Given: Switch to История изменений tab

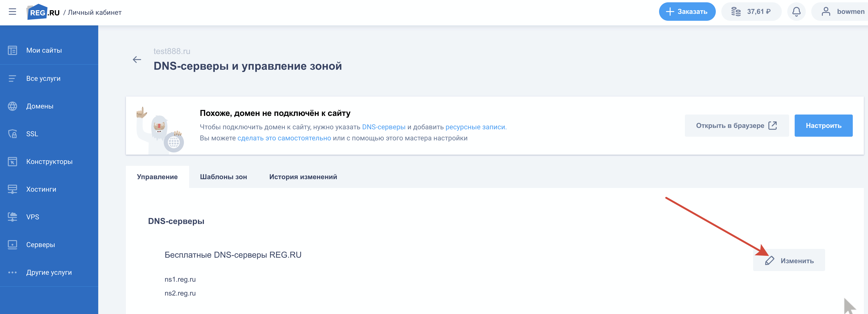Looking at the screenshot, I should tap(303, 177).
